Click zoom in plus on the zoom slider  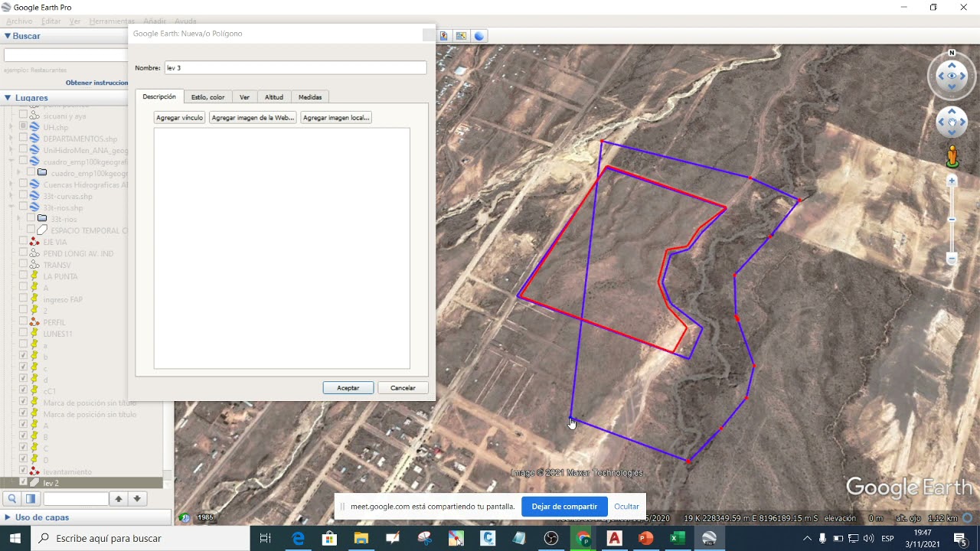[952, 181]
